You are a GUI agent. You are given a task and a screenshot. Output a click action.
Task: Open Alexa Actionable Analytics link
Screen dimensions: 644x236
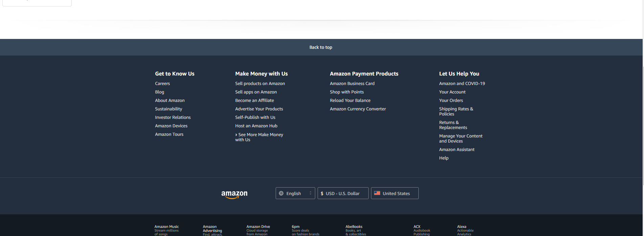(x=465, y=230)
